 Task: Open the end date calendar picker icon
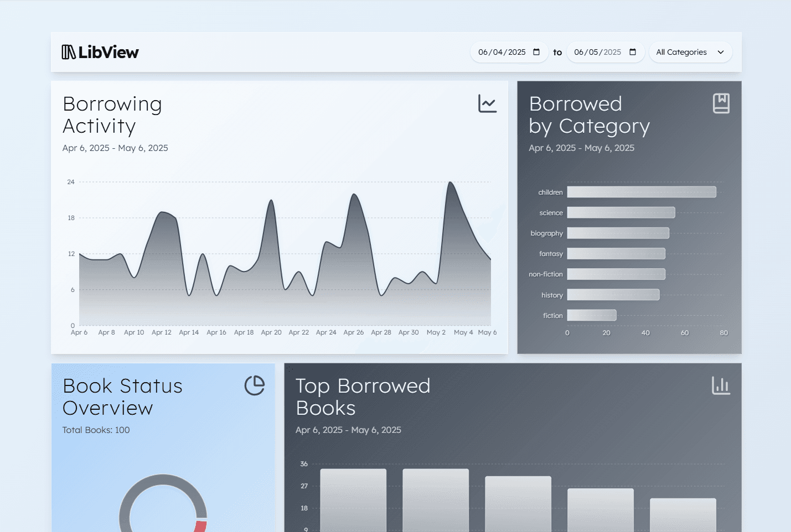(633, 52)
